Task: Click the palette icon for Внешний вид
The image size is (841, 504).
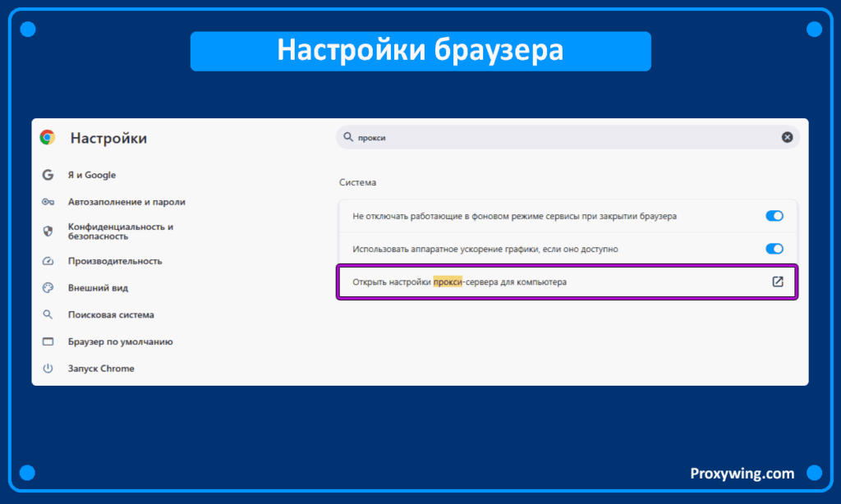Action: pos(48,288)
